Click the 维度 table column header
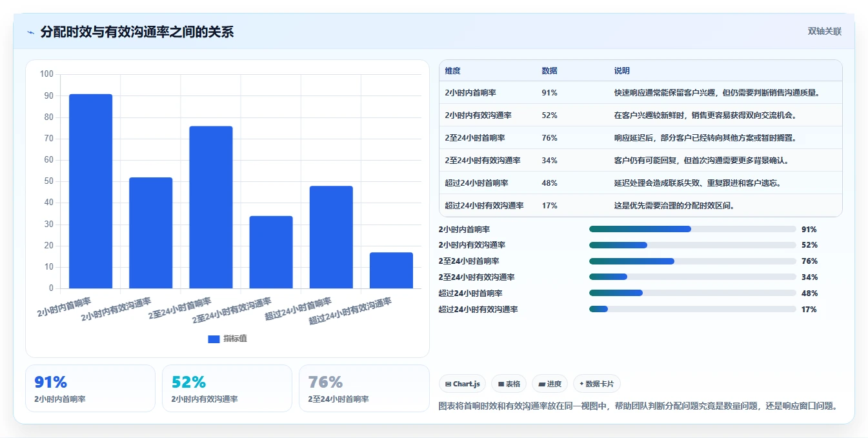The image size is (868, 438). [453, 71]
